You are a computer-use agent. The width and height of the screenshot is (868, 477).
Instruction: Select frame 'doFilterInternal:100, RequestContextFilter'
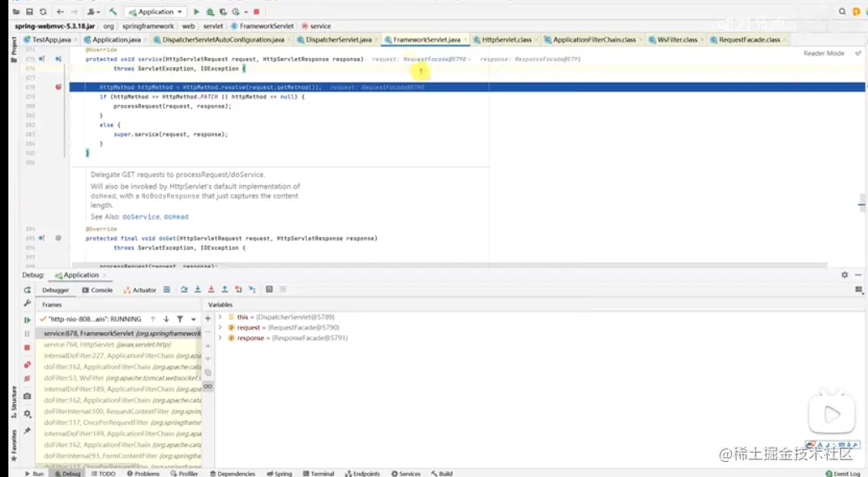pyautogui.click(x=118, y=411)
